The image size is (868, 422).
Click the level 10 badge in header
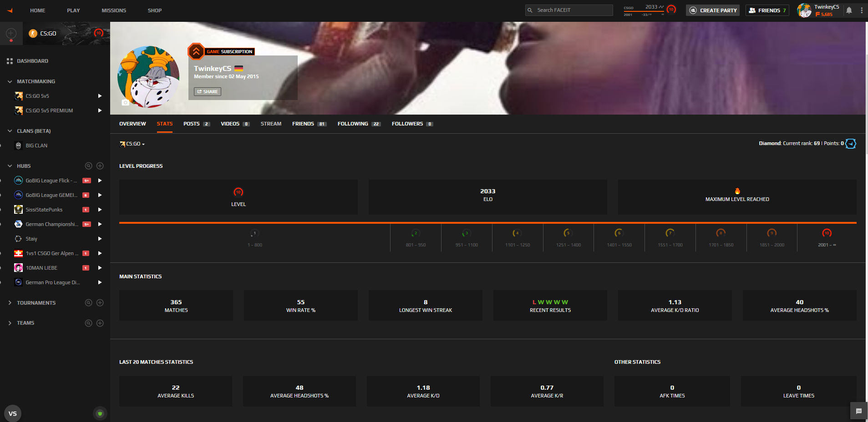click(x=671, y=10)
